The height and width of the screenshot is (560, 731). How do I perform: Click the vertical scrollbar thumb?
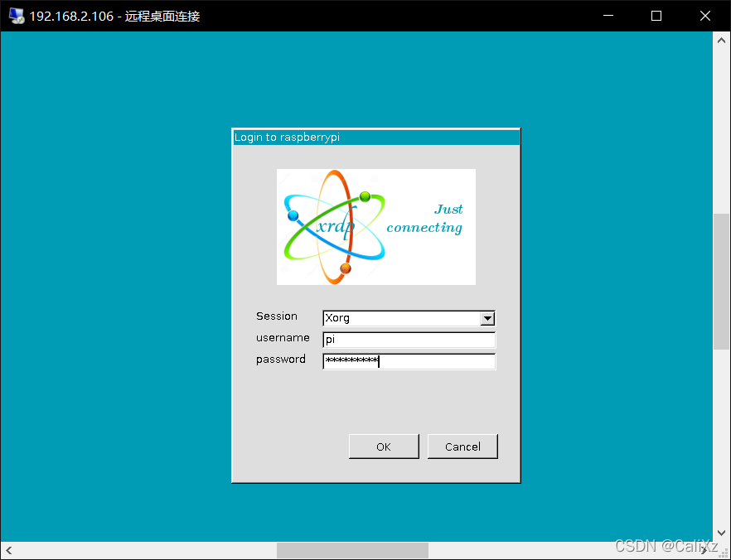click(x=721, y=282)
